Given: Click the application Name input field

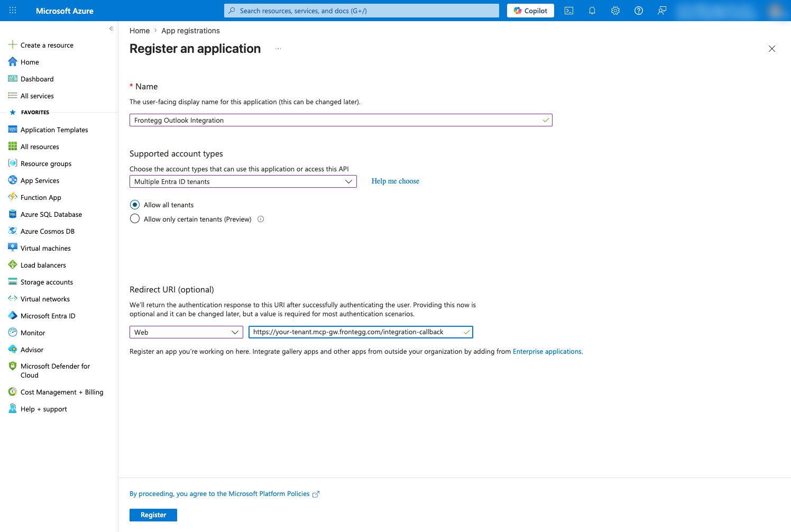Looking at the screenshot, I should tap(341, 120).
